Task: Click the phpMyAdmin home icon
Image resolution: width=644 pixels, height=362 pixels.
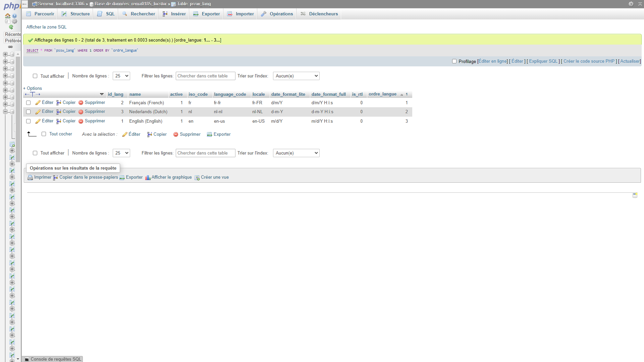Action: tap(7, 16)
